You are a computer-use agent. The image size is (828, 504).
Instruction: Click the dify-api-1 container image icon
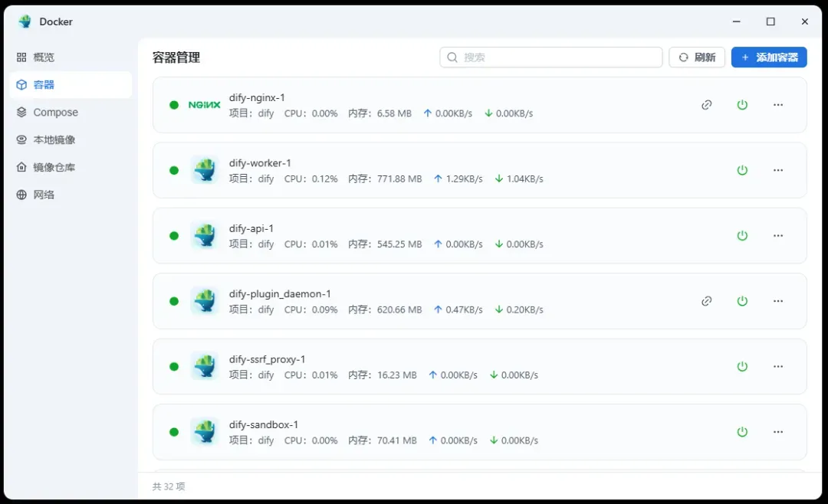(205, 235)
